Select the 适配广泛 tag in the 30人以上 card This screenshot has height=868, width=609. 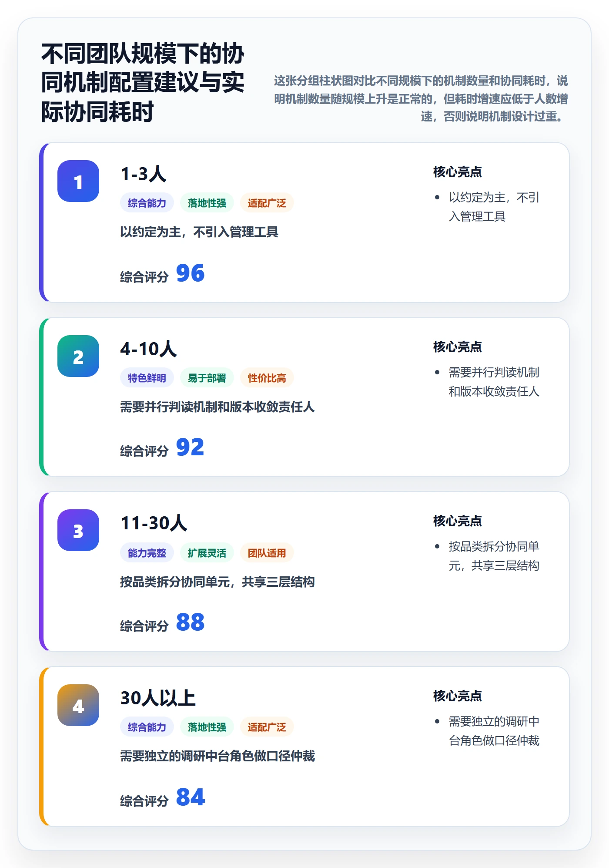coord(267,727)
